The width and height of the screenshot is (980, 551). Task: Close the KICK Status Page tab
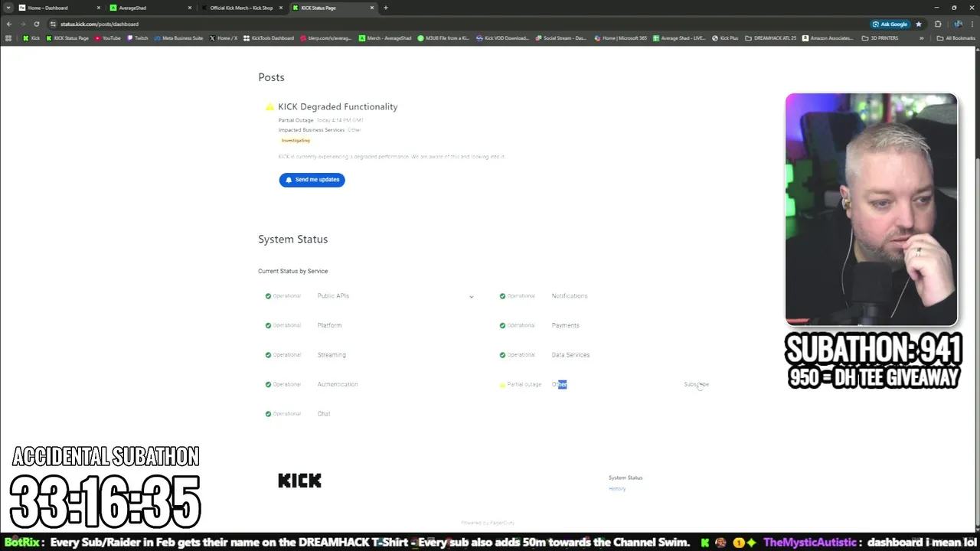click(x=373, y=8)
